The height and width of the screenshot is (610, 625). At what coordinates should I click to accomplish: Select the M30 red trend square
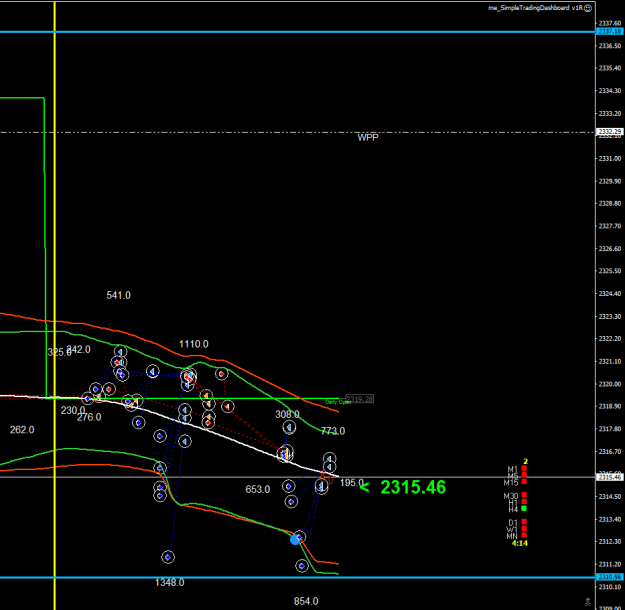[524, 495]
